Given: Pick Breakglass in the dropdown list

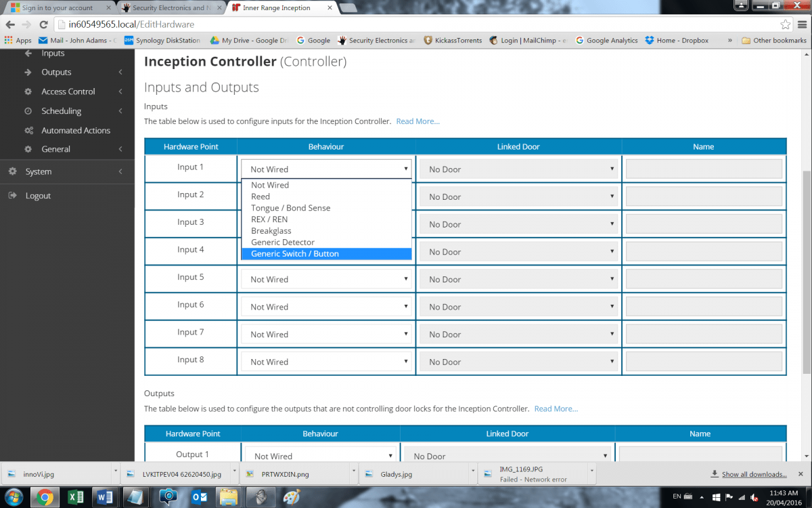Looking at the screenshot, I should click(271, 231).
